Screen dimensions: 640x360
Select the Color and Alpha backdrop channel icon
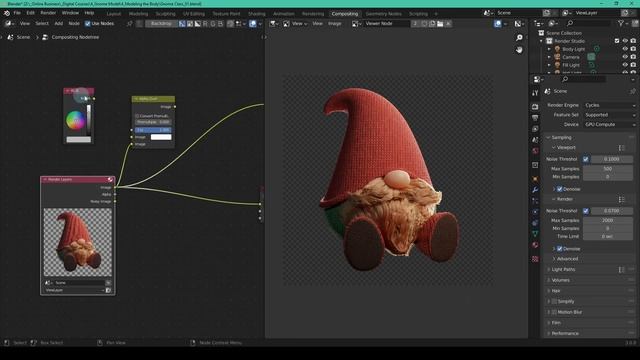click(182, 24)
